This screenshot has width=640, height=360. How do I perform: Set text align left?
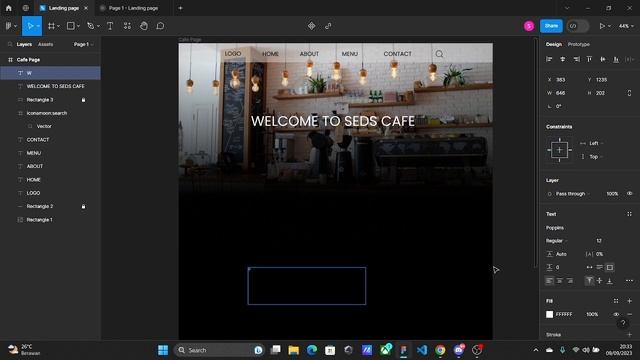tap(549, 281)
